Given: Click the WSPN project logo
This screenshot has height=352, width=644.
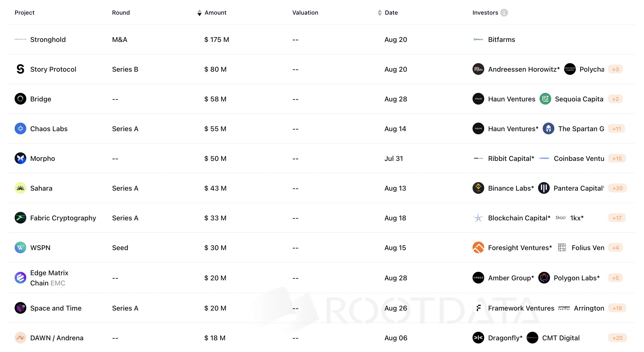Looking at the screenshot, I should (x=20, y=247).
